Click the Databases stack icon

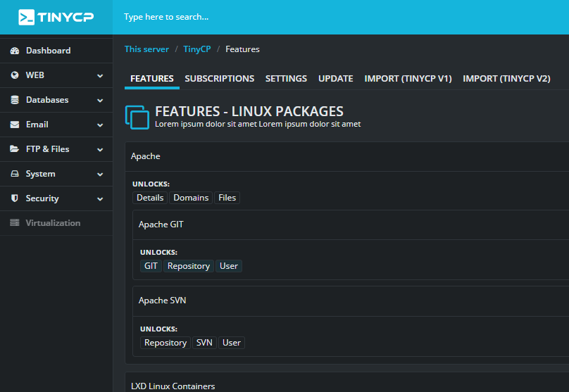15,100
